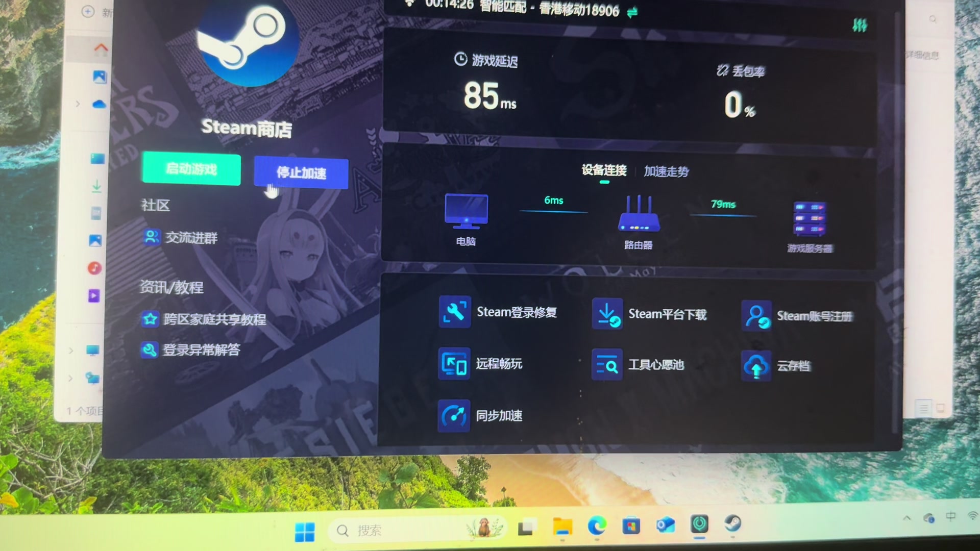The image size is (980, 551).
Task: Open Steam from the taskbar
Action: click(733, 523)
